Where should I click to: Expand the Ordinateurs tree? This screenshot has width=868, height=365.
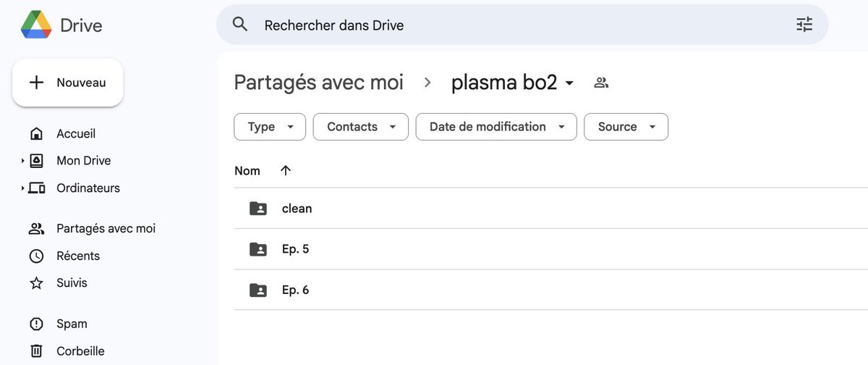[22, 188]
